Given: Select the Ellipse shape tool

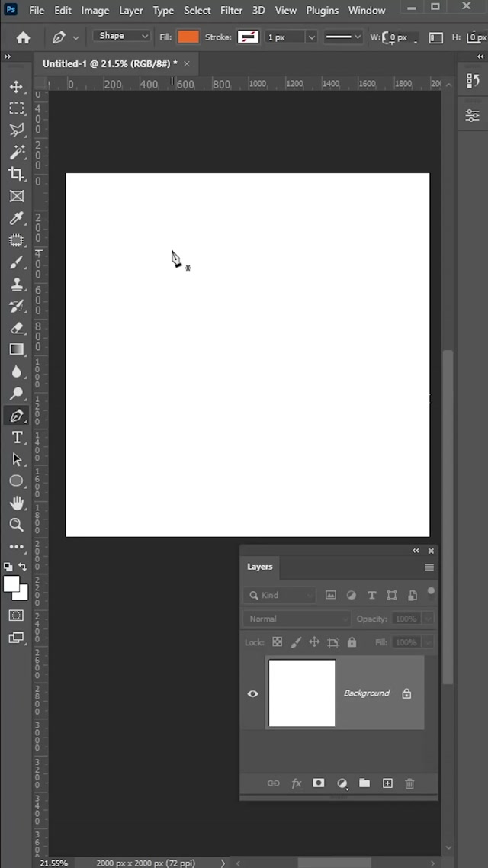Looking at the screenshot, I should pos(17,481).
